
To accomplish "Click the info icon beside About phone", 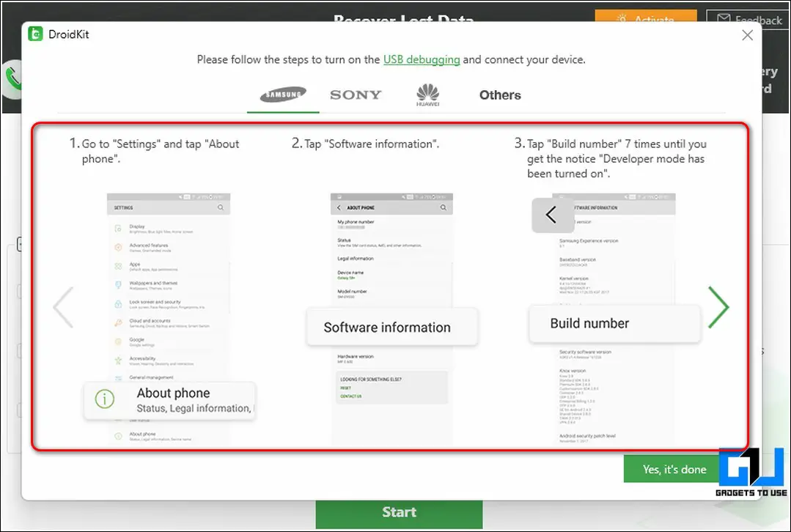I will (104, 399).
